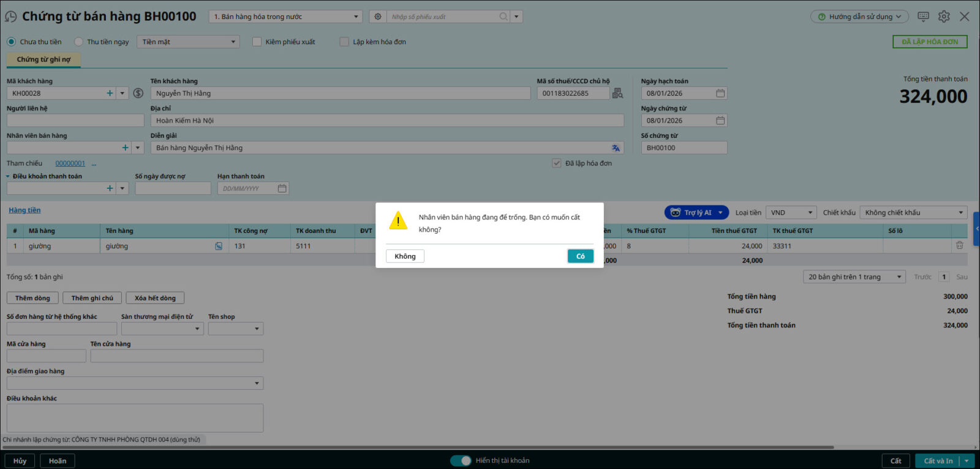Switch to the Chứng từ ghi nợ tab
980x469 pixels.
tap(43, 59)
